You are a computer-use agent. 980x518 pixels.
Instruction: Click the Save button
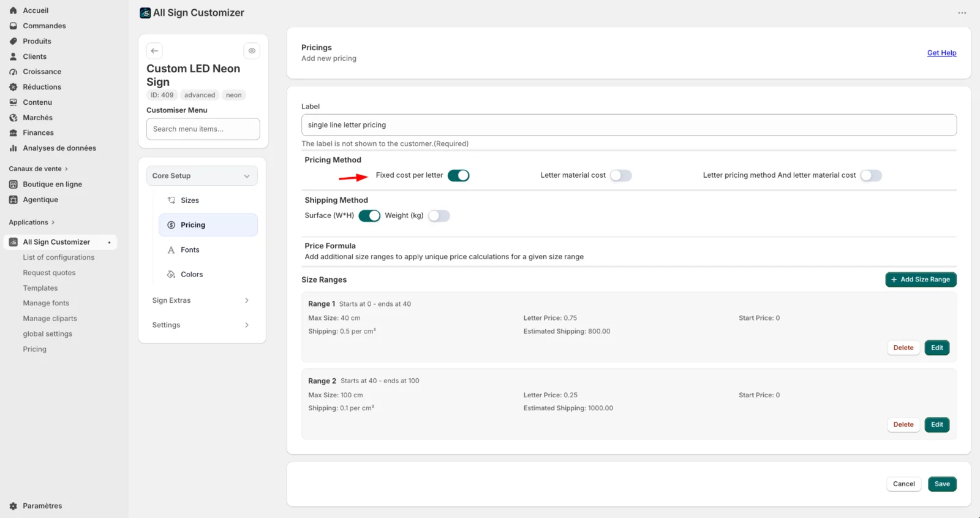942,484
